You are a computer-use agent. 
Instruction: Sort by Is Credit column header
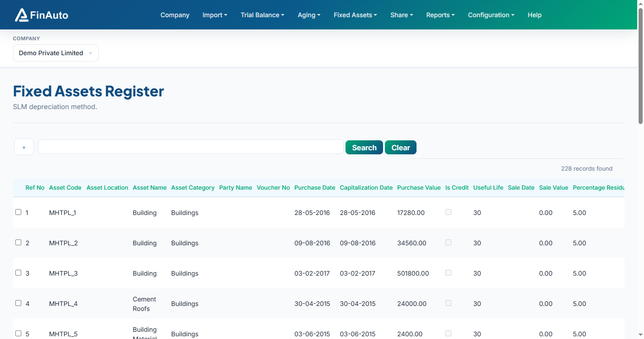457,187
